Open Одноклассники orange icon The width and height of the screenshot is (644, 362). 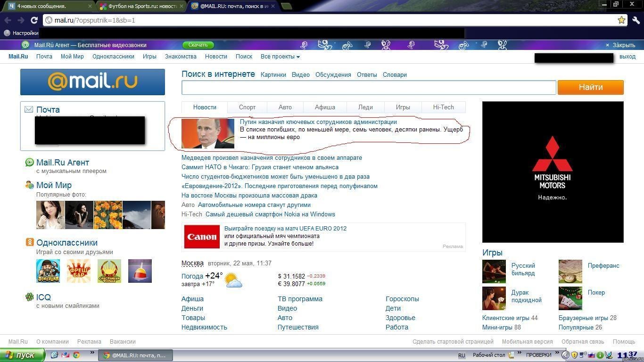click(x=29, y=242)
